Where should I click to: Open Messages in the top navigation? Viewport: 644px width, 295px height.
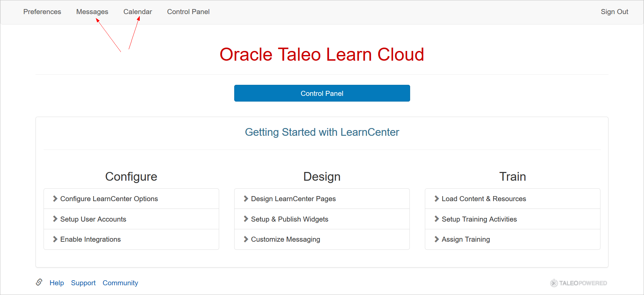92,12
